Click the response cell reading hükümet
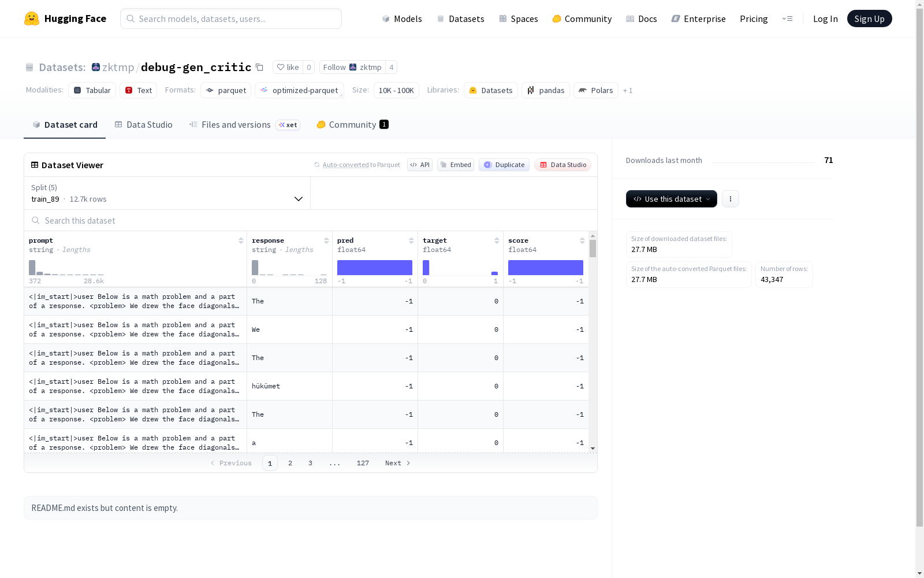 (x=289, y=386)
